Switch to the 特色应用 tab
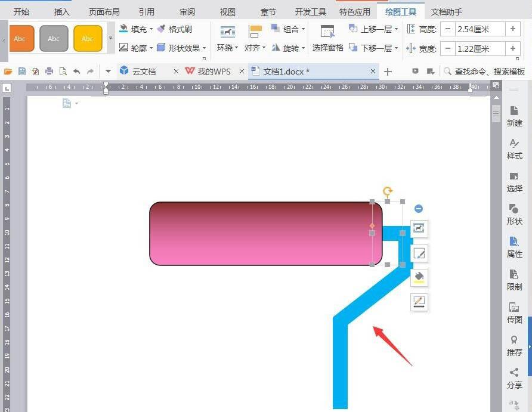 point(354,12)
